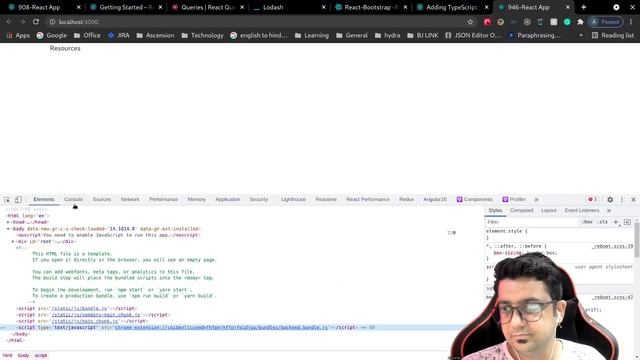
Task: Click the red error count badge
Action: (x=592, y=200)
